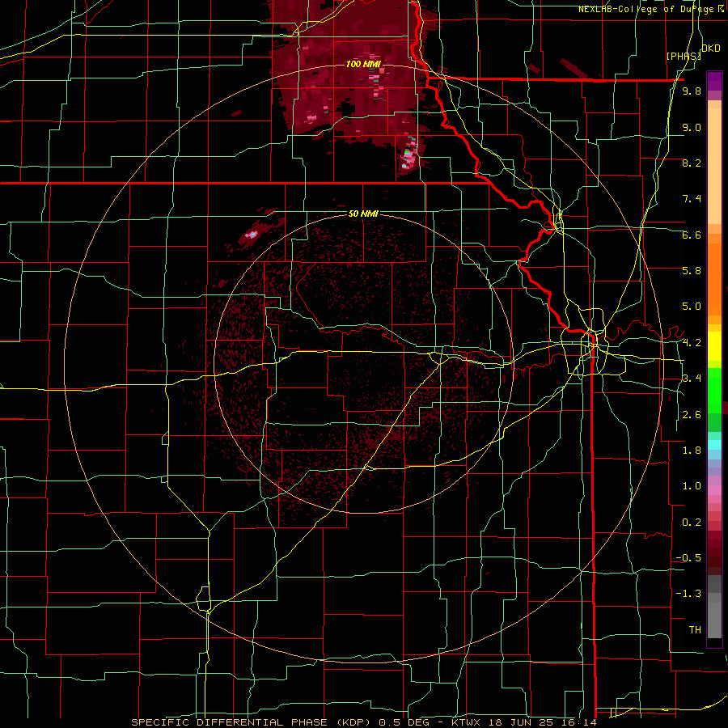Click the 2.6 scale value

(692, 415)
